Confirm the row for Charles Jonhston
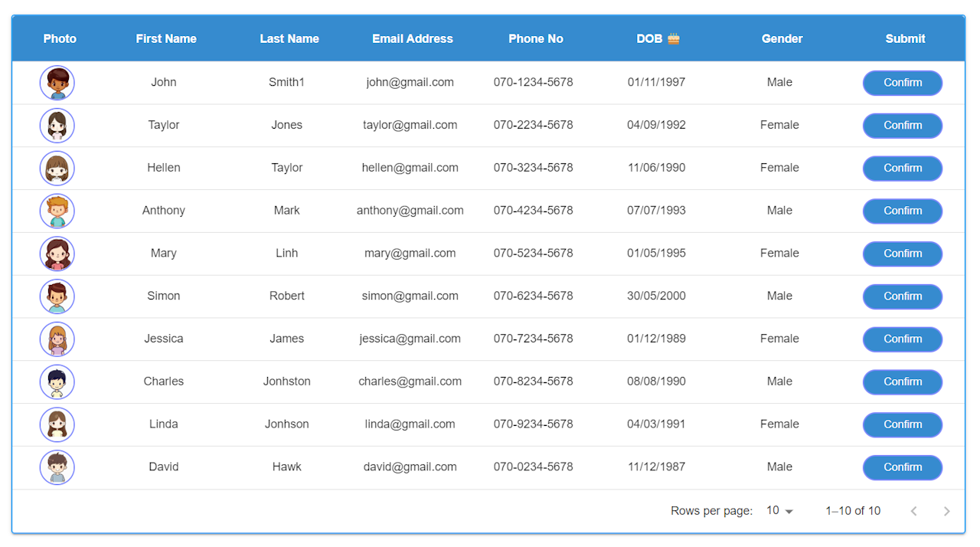The image size is (980, 547). pyautogui.click(x=903, y=382)
